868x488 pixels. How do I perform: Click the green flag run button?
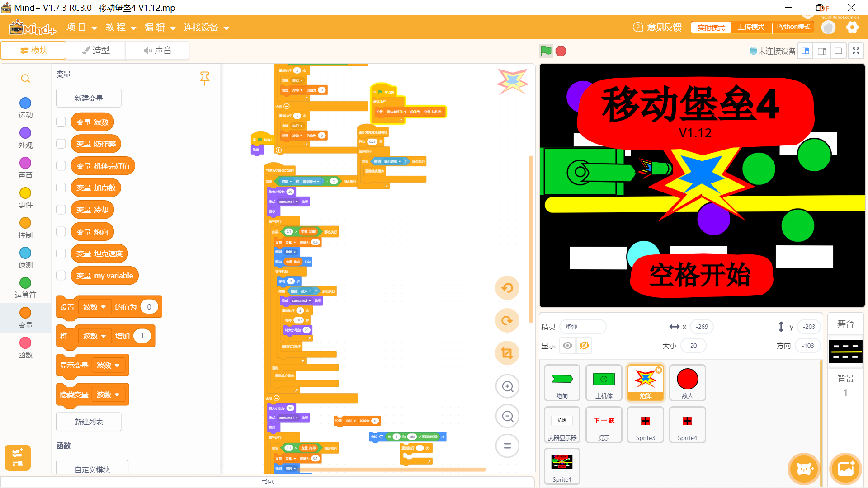click(x=546, y=51)
